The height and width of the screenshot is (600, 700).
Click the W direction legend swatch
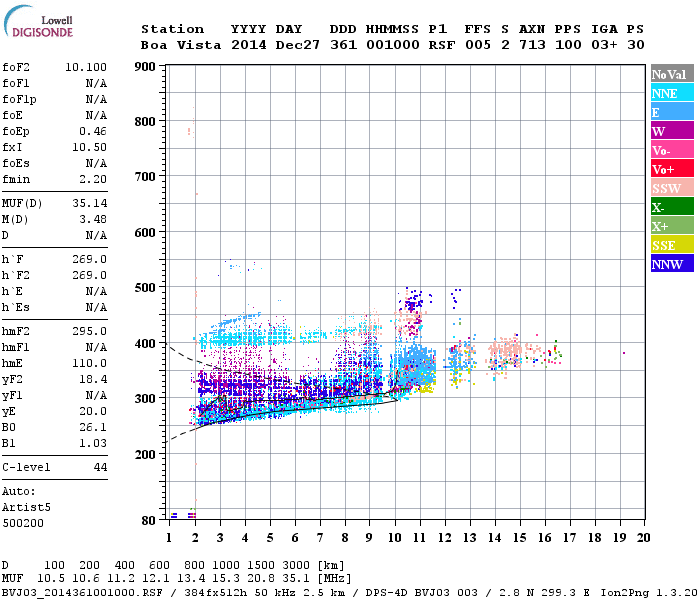coord(672,131)
